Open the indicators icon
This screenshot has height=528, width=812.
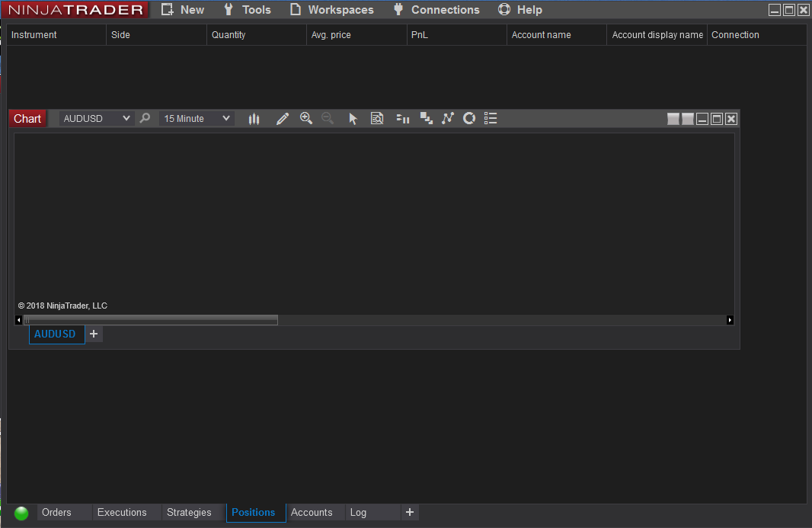click(x=447, y=119)
